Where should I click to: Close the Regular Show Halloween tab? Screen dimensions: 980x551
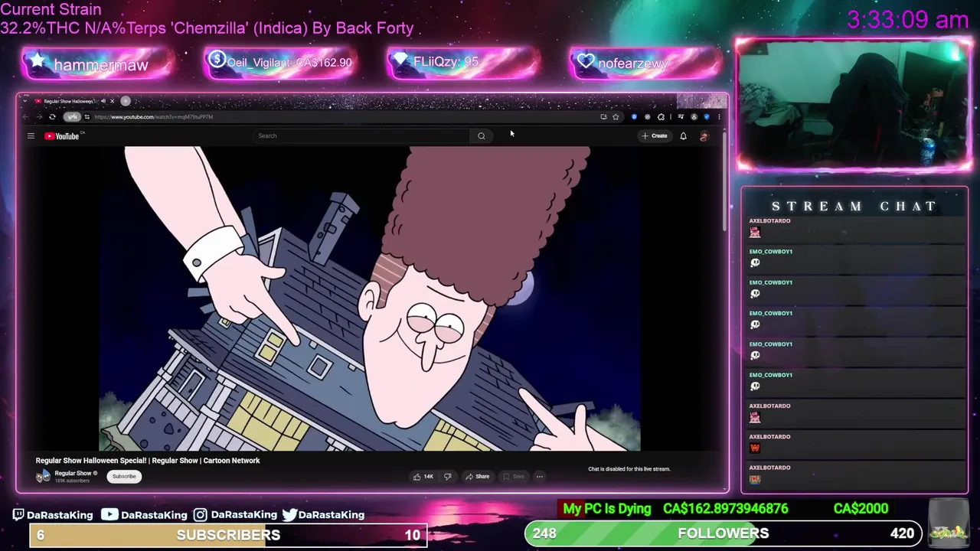tap(112, 101)
